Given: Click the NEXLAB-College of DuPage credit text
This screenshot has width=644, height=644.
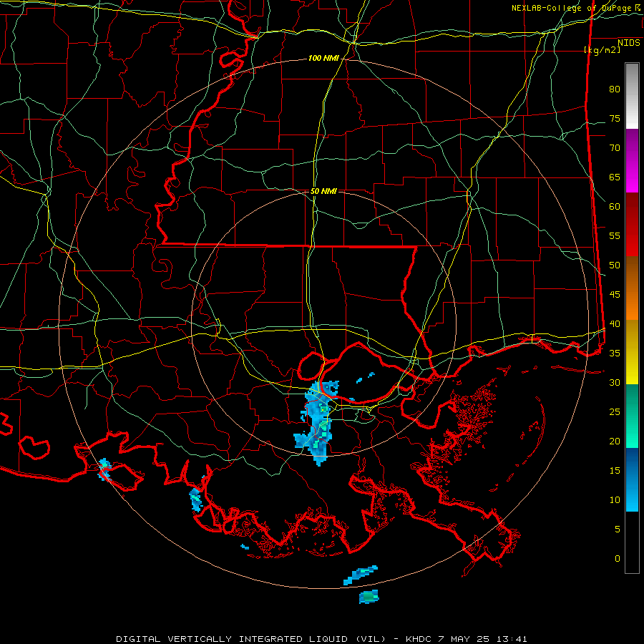Looking at the screenshot, I should point(577,8).
